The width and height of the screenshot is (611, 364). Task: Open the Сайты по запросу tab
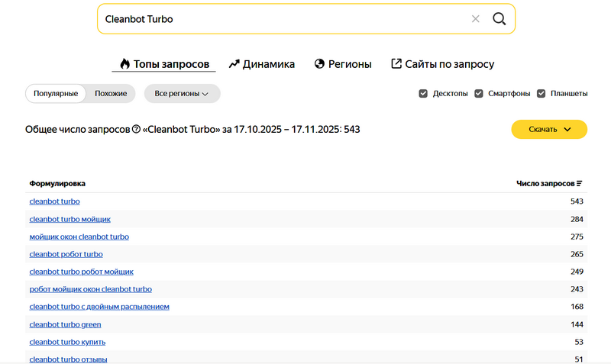442,64
